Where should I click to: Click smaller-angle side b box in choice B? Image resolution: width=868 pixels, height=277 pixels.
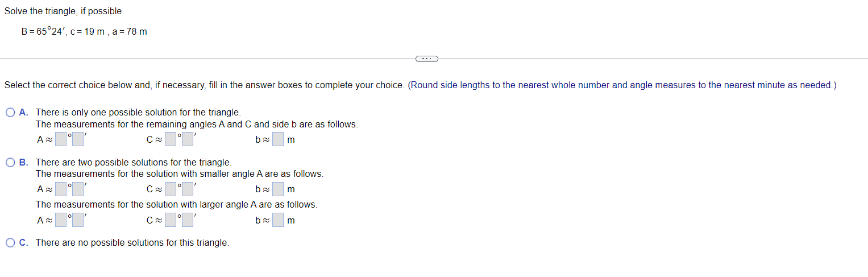pos(278,189)
